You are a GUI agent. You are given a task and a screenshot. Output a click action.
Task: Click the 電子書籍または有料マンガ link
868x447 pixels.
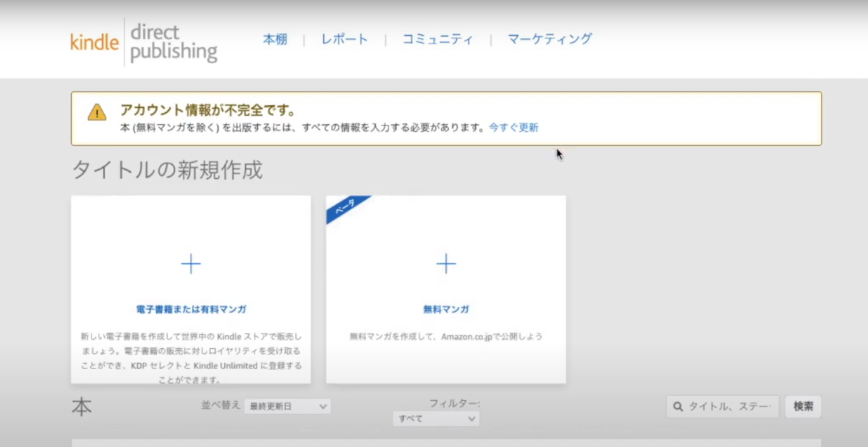click(191, 309)
